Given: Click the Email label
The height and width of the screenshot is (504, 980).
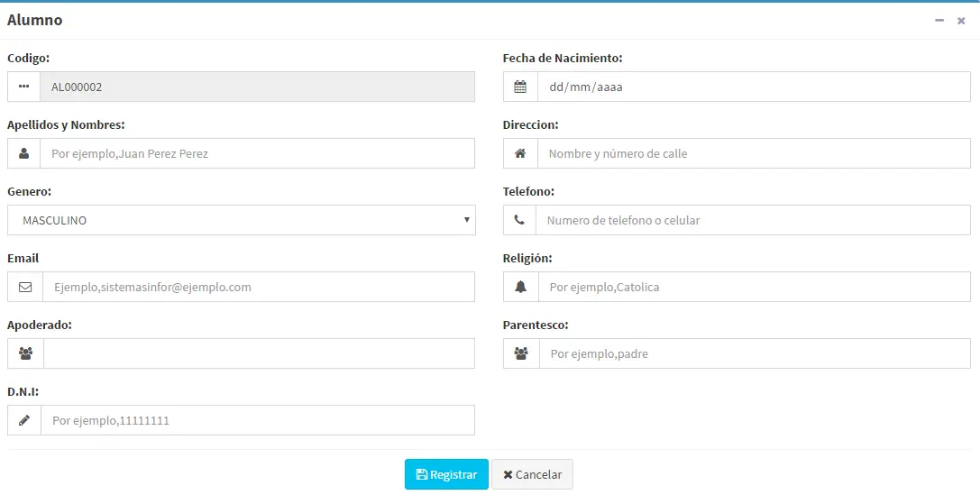Looking at the screenshot, I should pos(23,258).
